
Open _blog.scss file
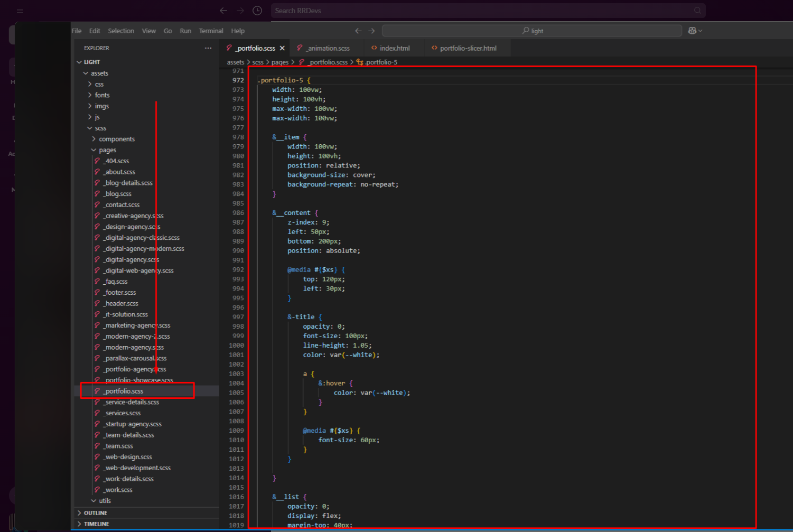point(117,194)
